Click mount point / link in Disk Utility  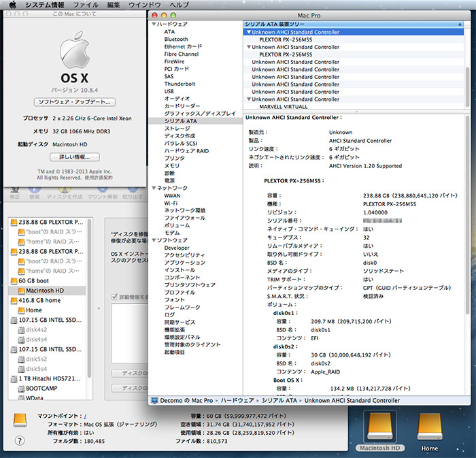point(85,416)
